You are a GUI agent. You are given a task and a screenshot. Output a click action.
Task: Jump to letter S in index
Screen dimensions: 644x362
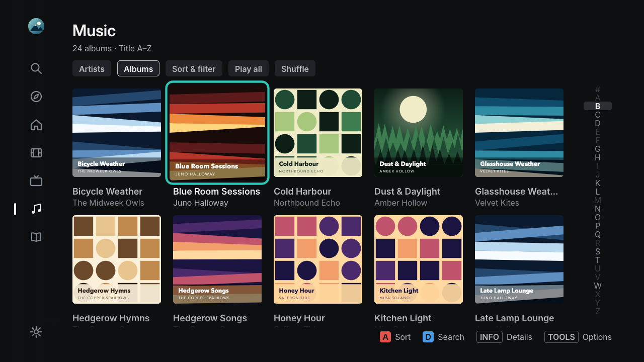coord(598,251)
